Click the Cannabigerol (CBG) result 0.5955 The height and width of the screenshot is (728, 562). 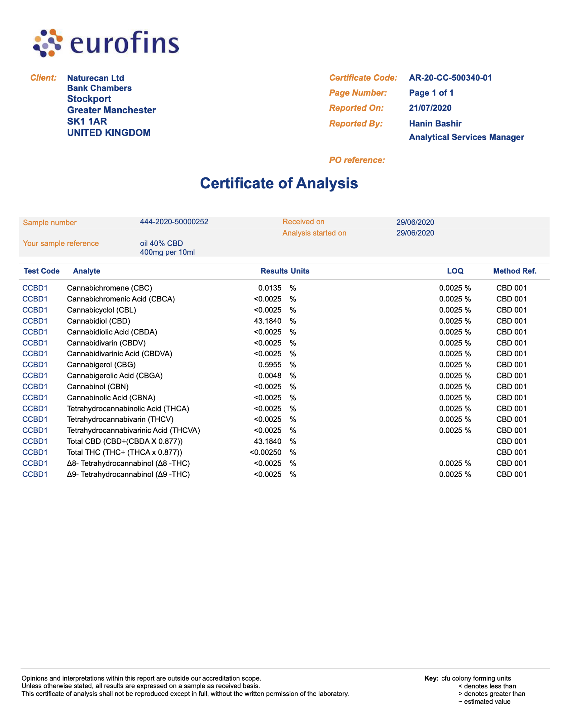[x=270, y=365]
